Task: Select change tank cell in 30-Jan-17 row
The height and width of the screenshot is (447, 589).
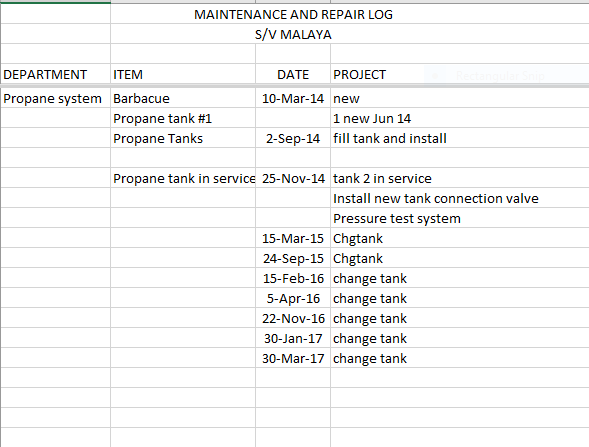Action: click(x=460, y=338)
